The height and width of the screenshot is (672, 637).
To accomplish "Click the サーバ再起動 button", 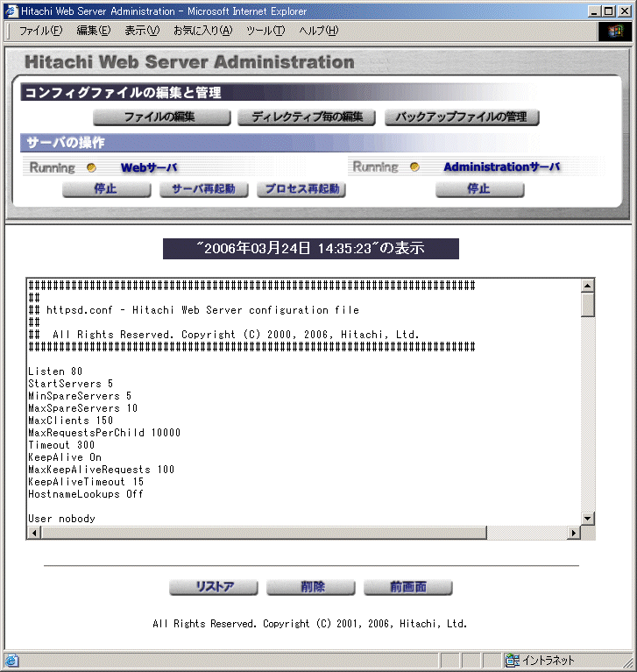I will click(x=204, y=189).
